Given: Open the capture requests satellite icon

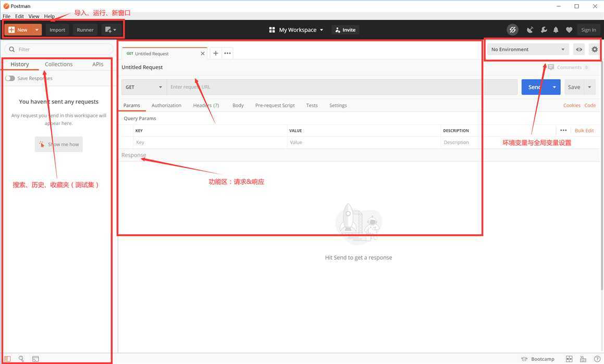Looking at the screenshot, I should tap(530, 30).
